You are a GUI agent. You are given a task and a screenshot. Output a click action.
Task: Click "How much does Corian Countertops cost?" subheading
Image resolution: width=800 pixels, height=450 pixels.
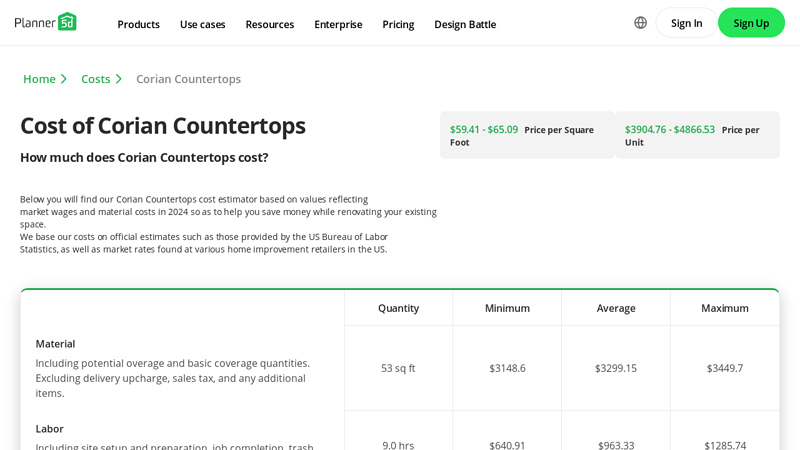144,158
